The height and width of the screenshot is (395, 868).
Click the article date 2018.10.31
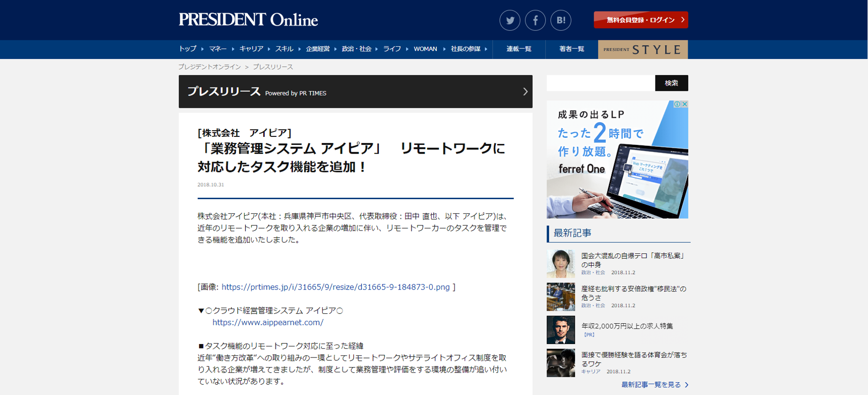tap(211, 184)
